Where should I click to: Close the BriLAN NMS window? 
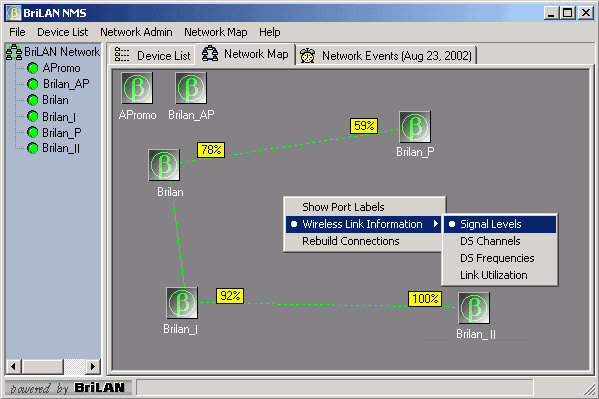pyautogui.click(x=586, y=13)
